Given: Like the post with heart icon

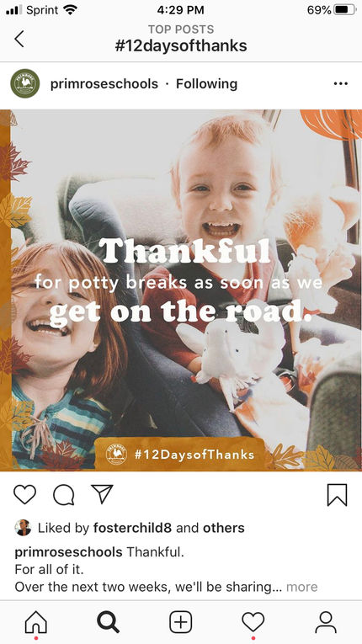Looking at the screenshot, I should click(x=25, y=494).
